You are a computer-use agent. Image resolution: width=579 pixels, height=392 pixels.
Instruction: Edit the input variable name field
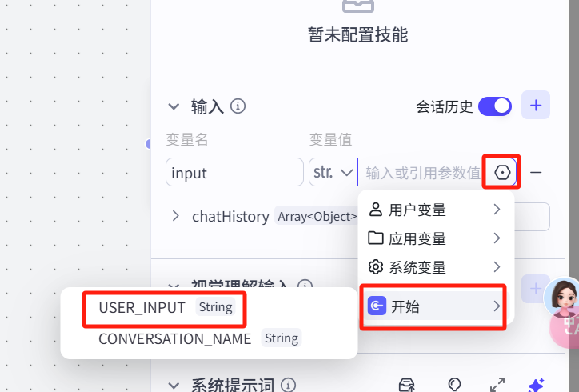(234, 172)
